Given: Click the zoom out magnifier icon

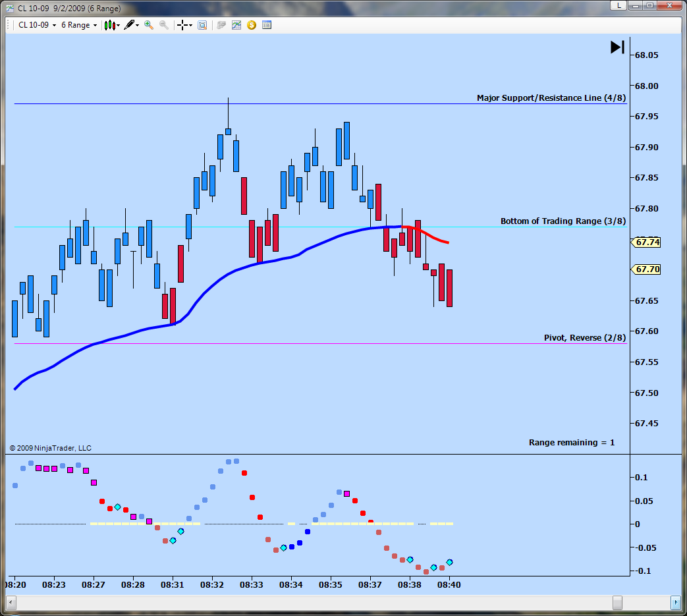Looking at the screenshot, I should (x=164, y=25).
